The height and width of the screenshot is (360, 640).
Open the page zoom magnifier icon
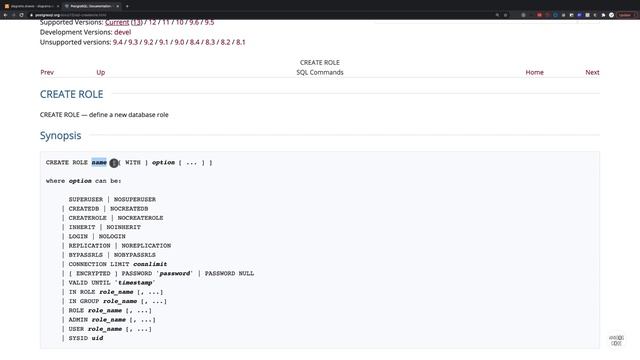[x=497, y=15]
